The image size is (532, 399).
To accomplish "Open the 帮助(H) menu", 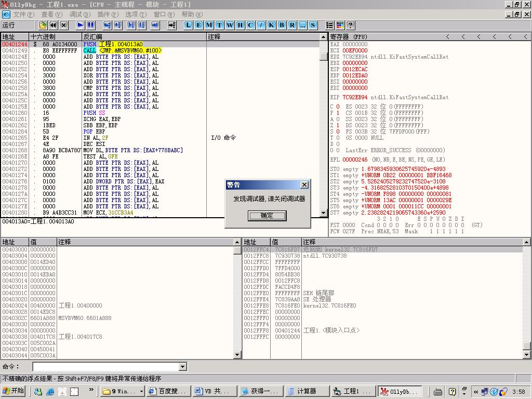I will point(192,14).
